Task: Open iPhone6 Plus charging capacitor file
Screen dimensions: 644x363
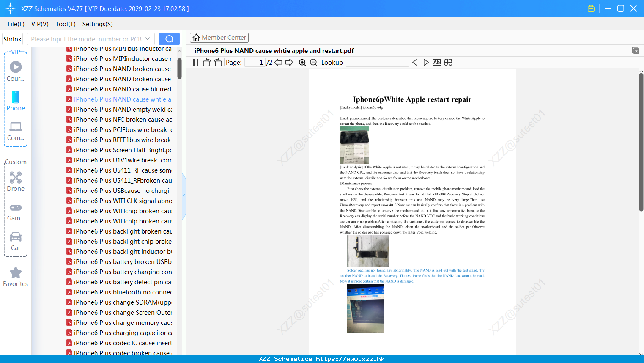Action: click(119, 333)
